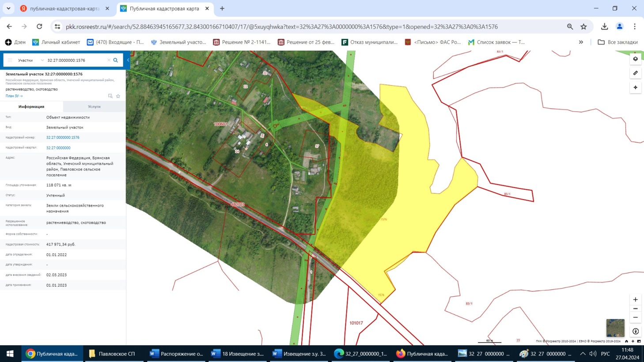Screen dimensions: 644x362
Task: Select the Информация tab
Action: (31, 107)
